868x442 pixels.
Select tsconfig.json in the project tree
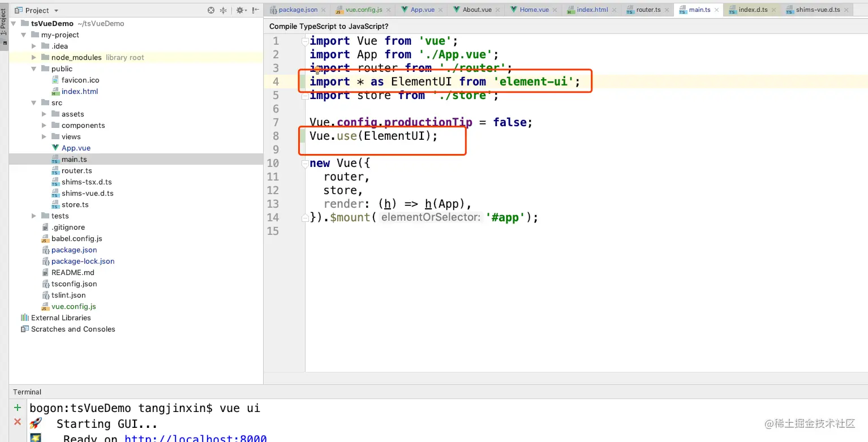click(x=74, y=284)
